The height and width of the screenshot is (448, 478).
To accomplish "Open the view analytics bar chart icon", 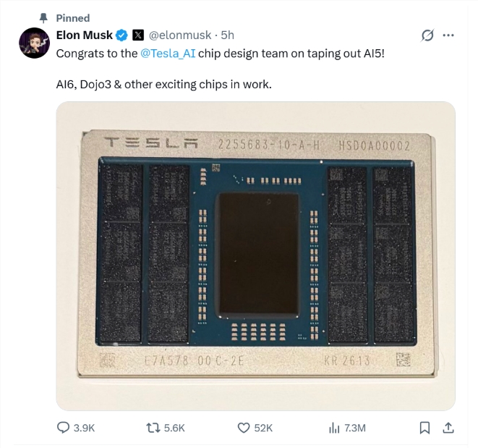I will (334, 428).
